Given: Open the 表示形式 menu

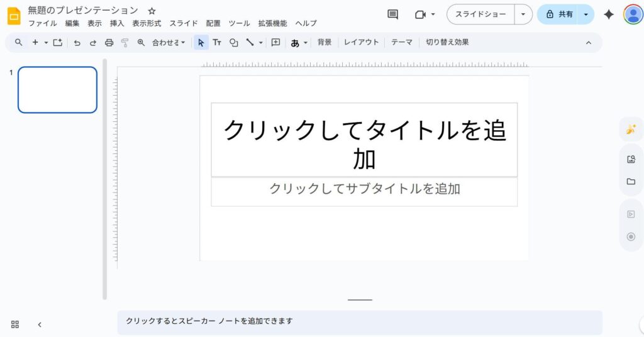Looking at the screenshot, I should [147, 23].
